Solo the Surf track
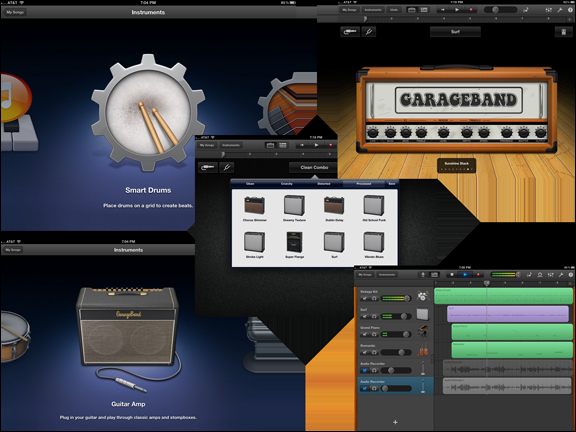The height and width of the screenshot is (432, 576). [374, 316]
